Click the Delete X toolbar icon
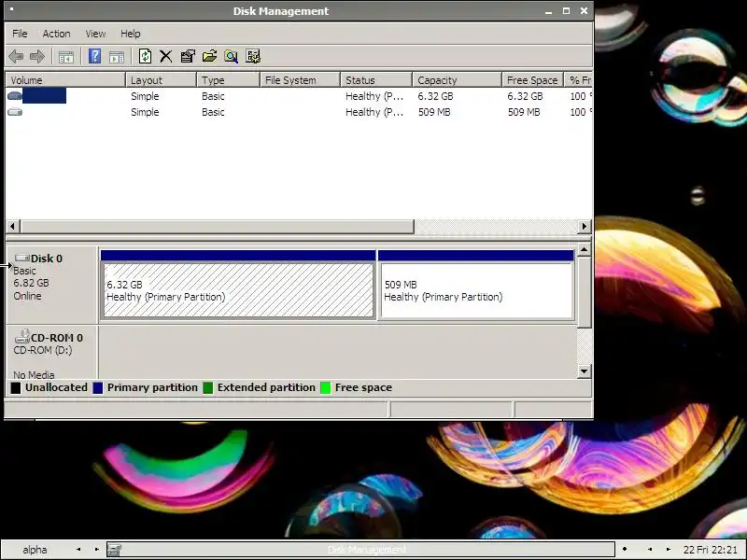Image resolution: width=747 pixels, height=560 pixels. (166, 56)
